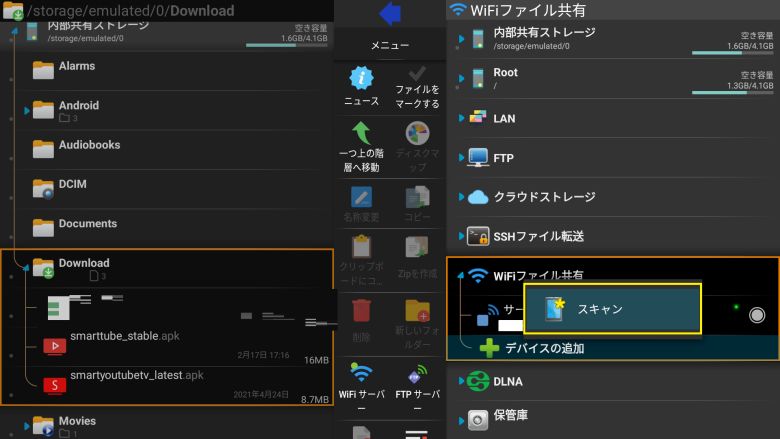Viewport: 780px width, 439px height.
Task: Expand the LAN entry arrow
Action: 461,118
